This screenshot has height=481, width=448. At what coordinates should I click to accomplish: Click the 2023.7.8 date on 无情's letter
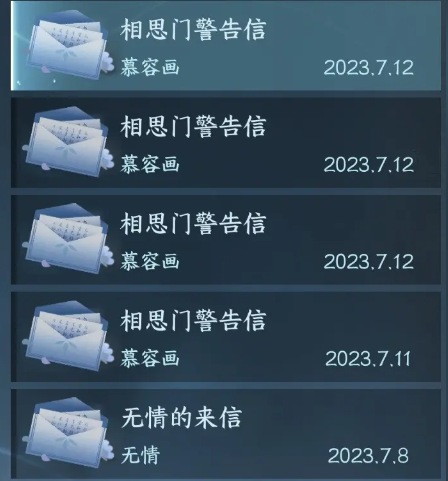[x=368, y=456]
